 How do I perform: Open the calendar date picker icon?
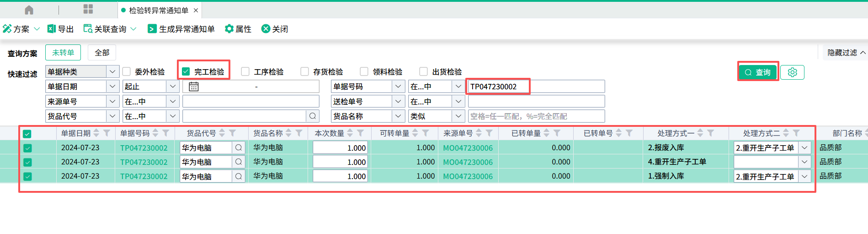[194, 87]
